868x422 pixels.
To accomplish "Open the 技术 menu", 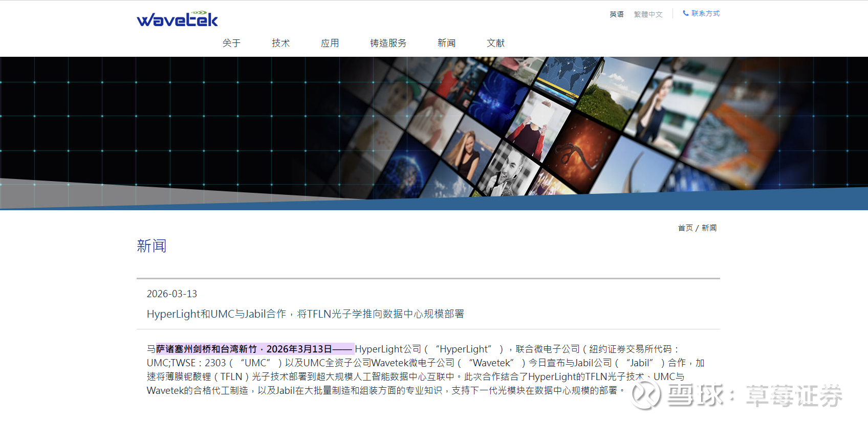I will point(280,43).
